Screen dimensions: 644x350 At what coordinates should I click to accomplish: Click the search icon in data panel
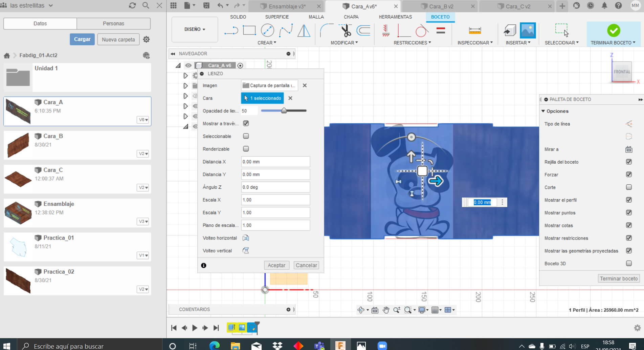pos(146,5)
